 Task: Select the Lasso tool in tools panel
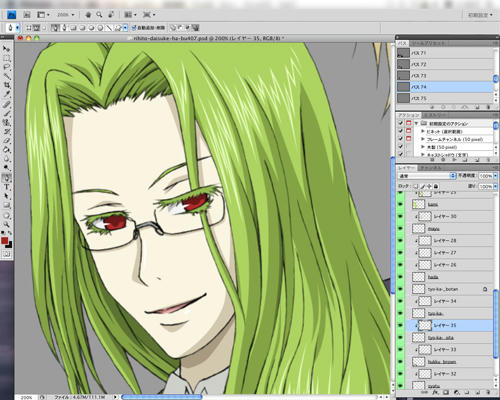pyautogui.click(x=7, y=67)
